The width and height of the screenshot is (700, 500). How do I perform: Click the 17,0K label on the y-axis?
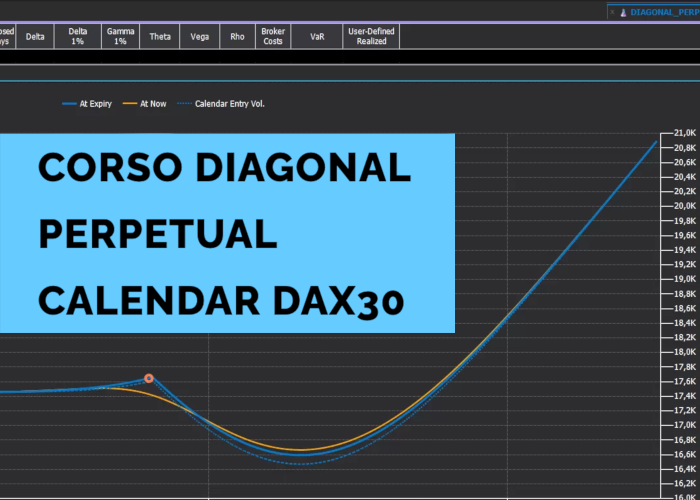(x=685, y=425)
